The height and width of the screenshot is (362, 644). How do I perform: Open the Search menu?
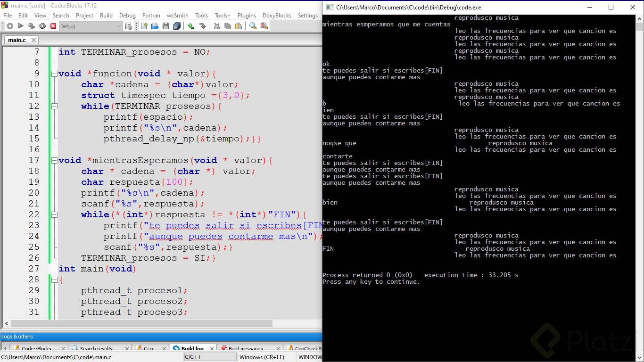coord(61,16)
